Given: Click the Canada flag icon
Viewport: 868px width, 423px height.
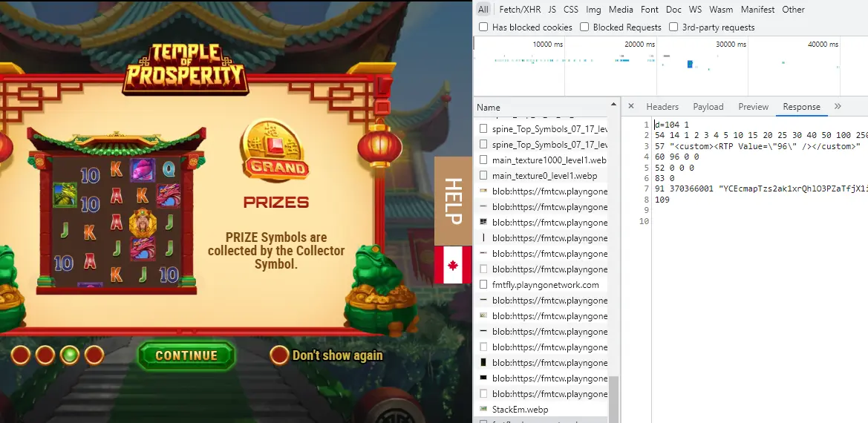Looking at the screenshot, I should click(x=453, y=265).
